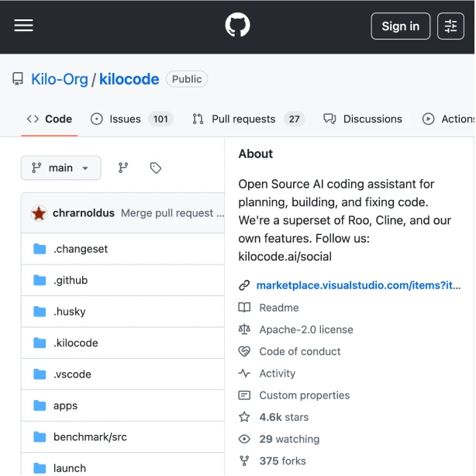
Task: Click the Issues count 101 badge
Action: [x=160, y=119]
